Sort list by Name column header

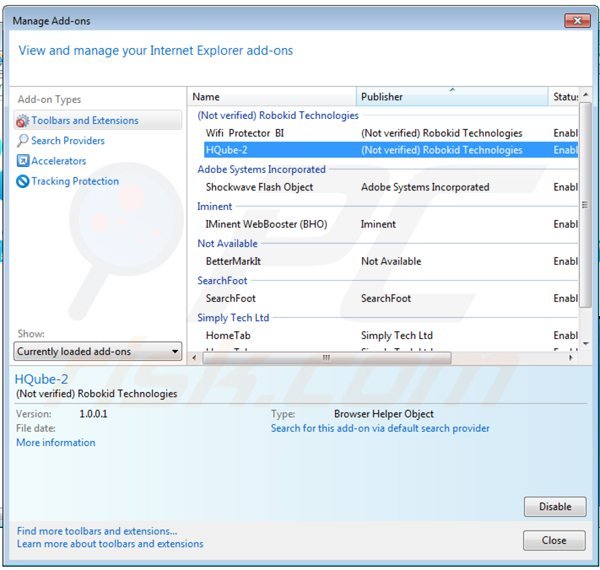272,97
